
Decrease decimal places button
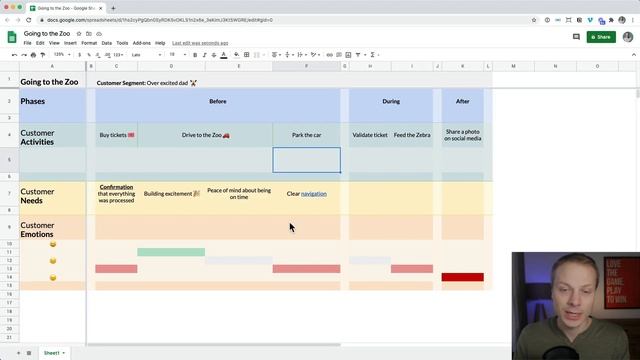(x=98, y=55)
